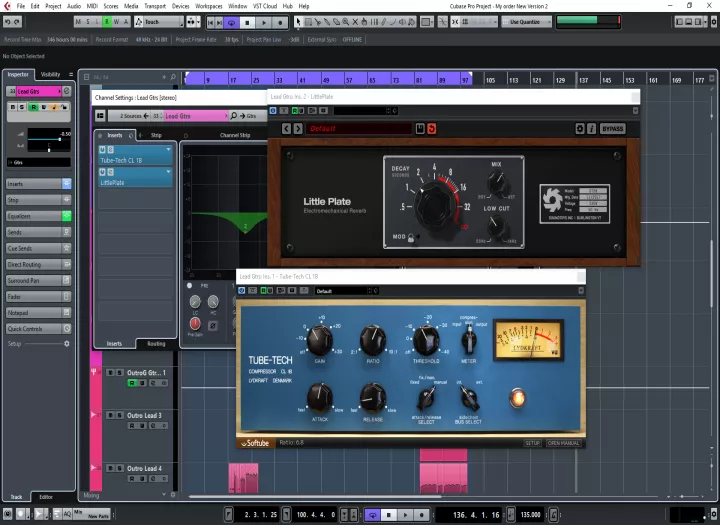Toggle Snap to Zero Crossing icon
Screen dimensions: 720x525
pos(443,22)
